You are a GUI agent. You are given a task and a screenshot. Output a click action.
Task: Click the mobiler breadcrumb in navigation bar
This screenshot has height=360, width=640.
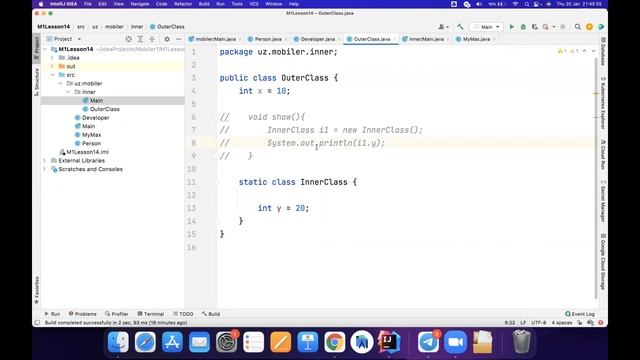pyautogui.click(x=114, y=27)
